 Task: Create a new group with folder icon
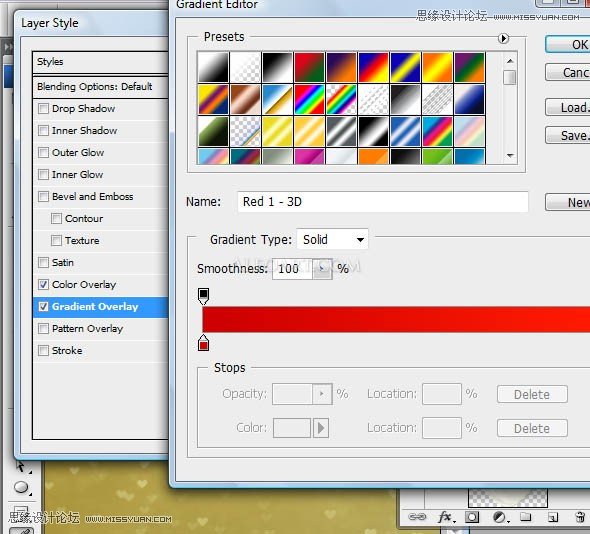pos(525,517)
